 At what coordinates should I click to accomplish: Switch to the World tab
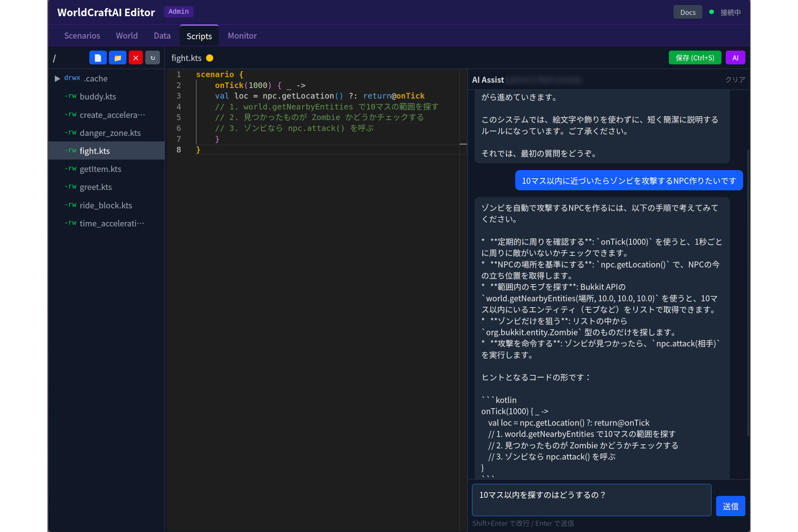(127, 36)
